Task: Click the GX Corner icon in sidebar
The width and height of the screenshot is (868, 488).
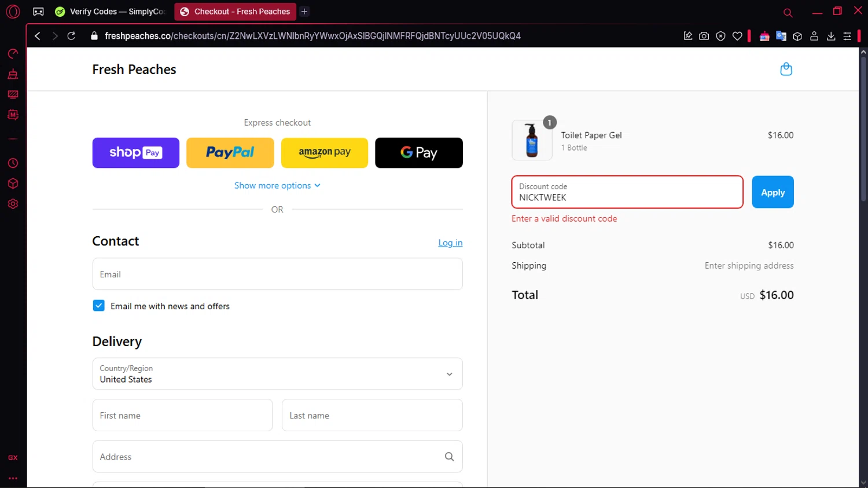Action: point(13,457)
